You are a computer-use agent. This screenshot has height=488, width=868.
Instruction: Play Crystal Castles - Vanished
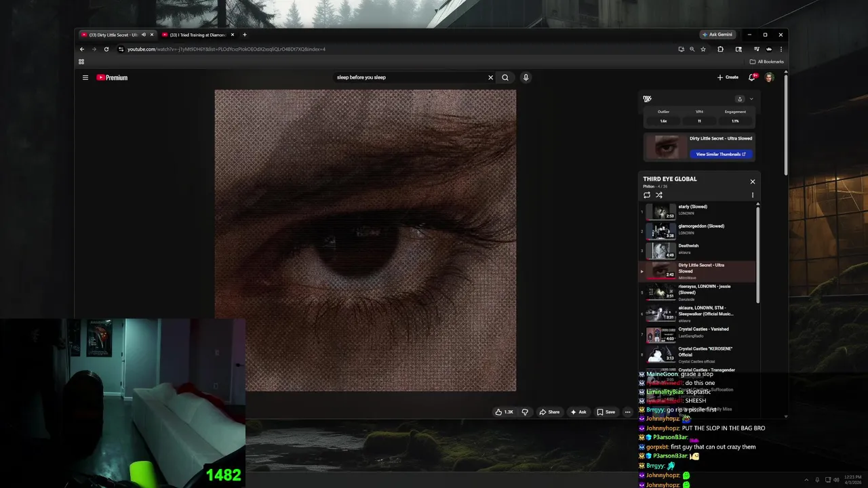pyautogui.click(x=697, y=334)
